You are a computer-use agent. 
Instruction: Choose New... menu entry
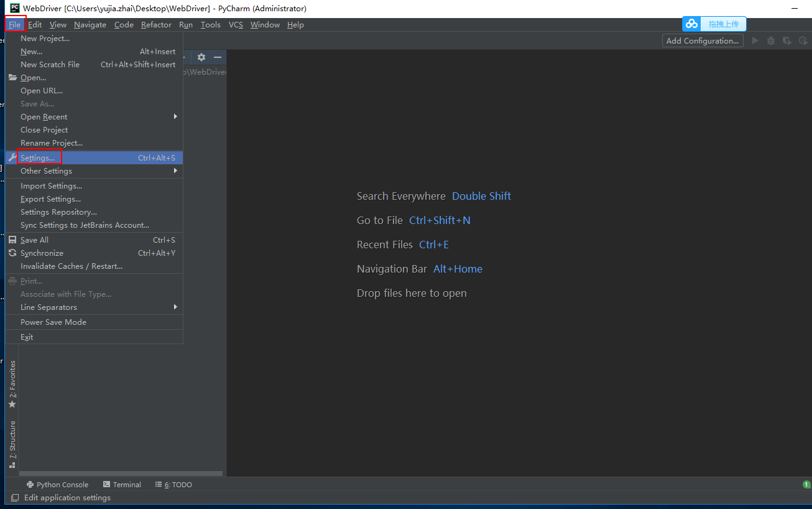pos(94,52)
